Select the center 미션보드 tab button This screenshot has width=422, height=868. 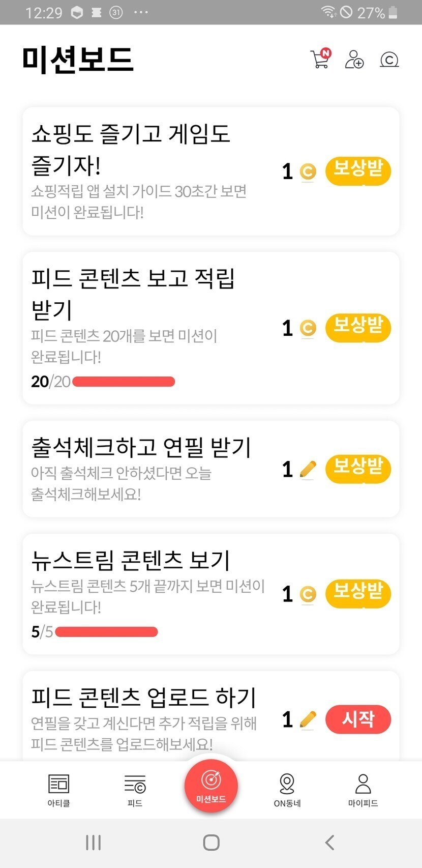coord(211,785)
